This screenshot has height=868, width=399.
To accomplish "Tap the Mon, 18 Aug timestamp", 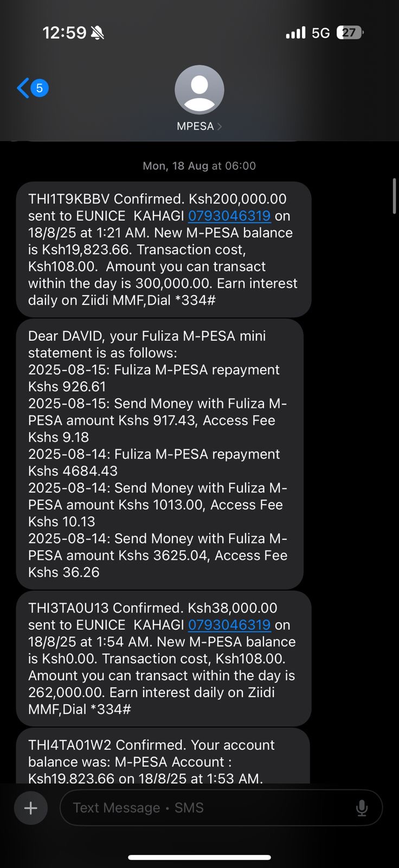I will pyautogui.click(x=199, y=166).
